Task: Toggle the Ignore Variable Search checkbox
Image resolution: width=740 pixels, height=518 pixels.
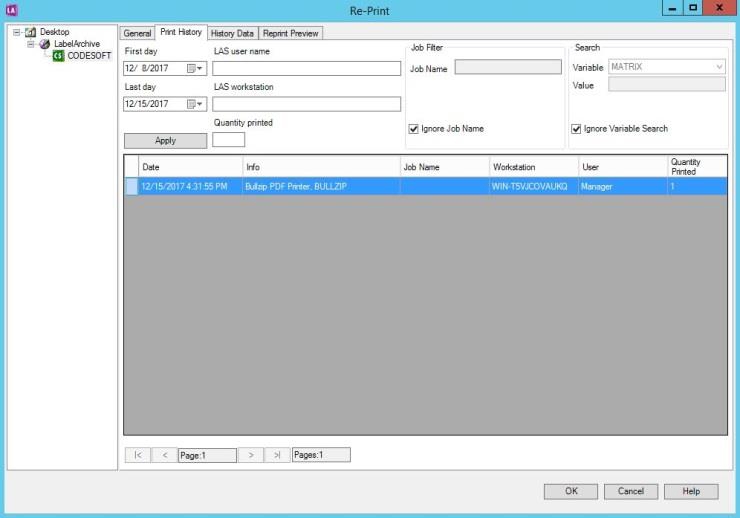Action: point(576,129)
